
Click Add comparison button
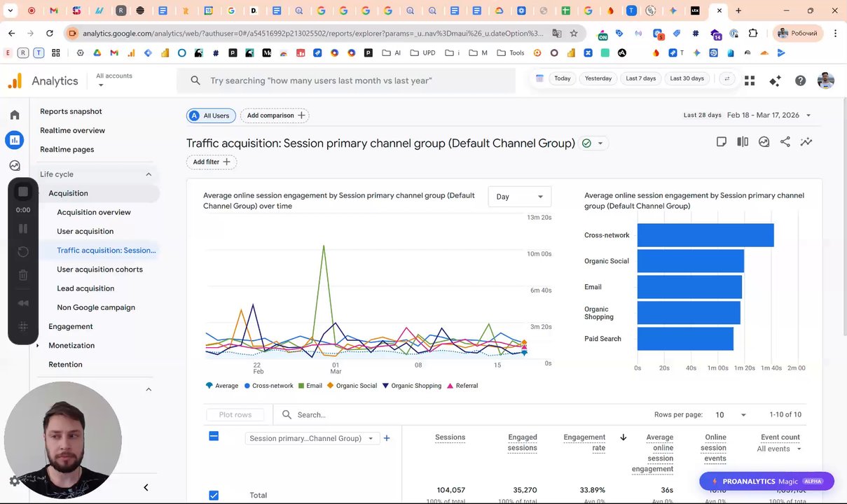pos(275,115)
